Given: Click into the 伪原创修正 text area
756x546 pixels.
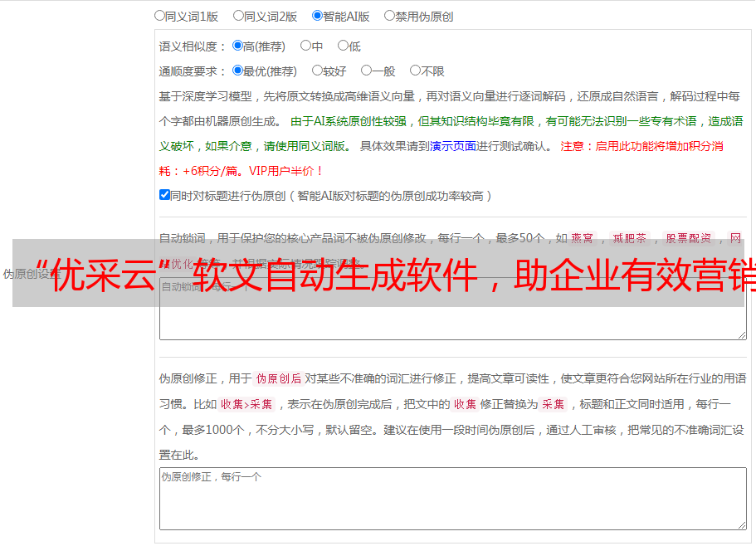Looking at the screenshot, I should pyautogui.click(x=453, y=499).
